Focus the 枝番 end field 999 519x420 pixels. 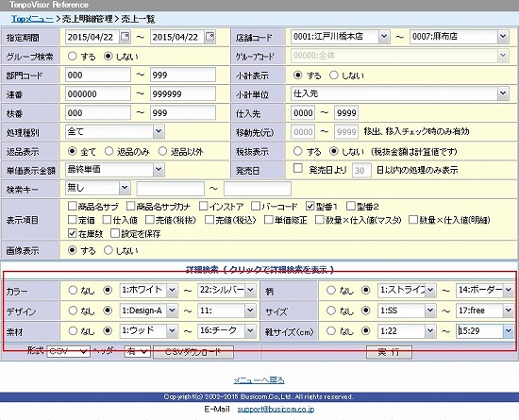click(183, 113)
